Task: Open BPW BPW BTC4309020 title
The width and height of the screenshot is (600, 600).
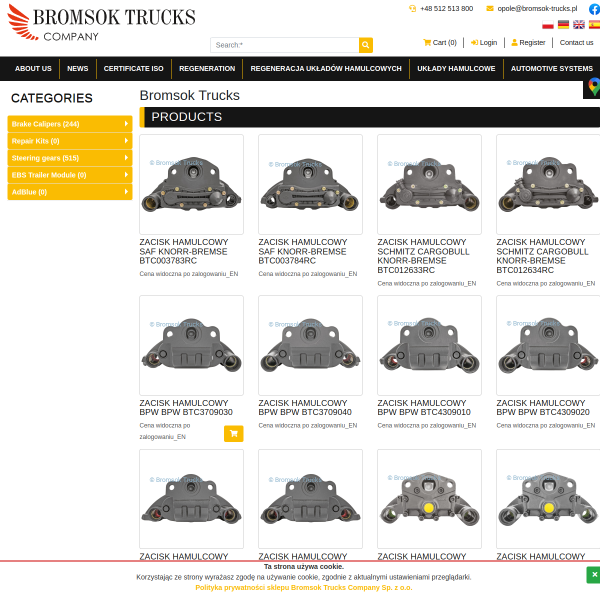Action: click(x=543, y=408)
